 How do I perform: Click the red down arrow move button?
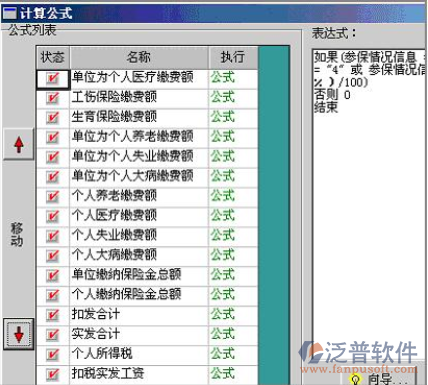click(x=19, y=334)
